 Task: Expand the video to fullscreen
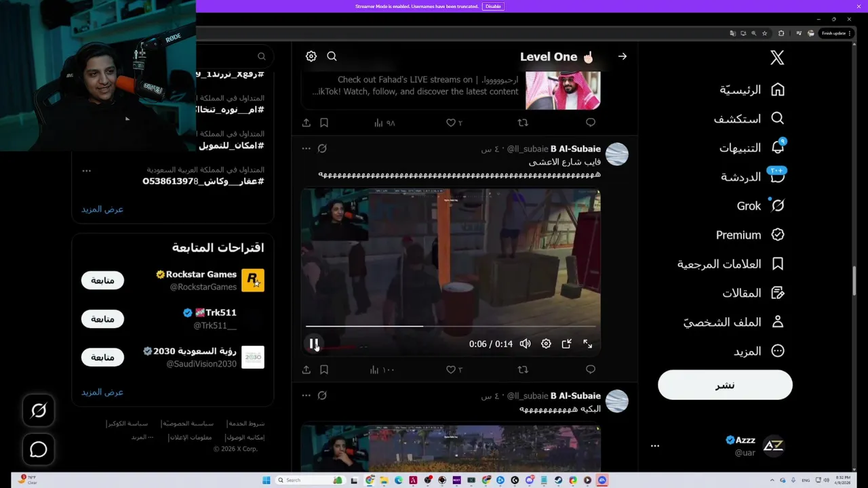click(588, 344)
